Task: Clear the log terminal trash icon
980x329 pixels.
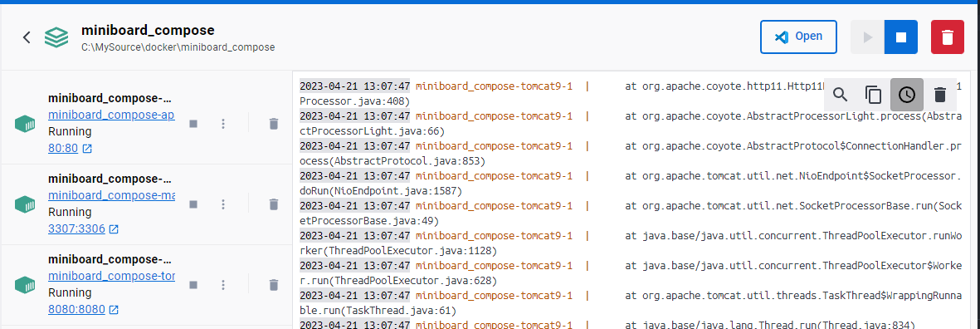Action: [x=939, y=95]
